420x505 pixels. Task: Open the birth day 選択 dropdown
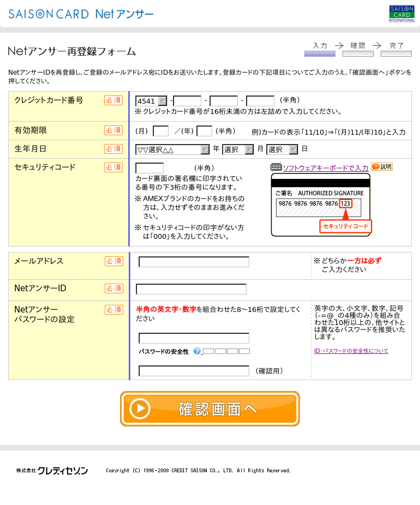(282, 149)
